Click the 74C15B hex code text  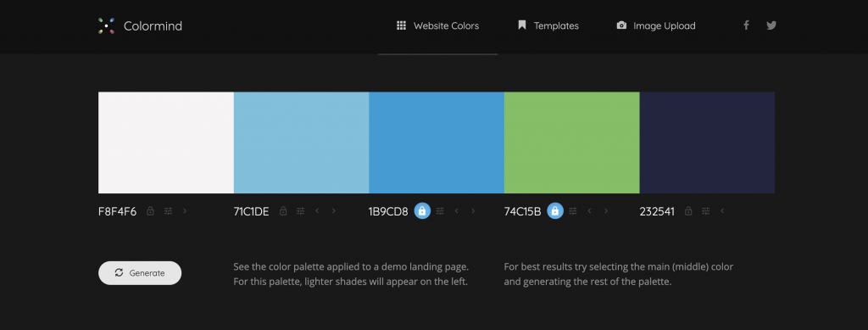click(522, 211)
